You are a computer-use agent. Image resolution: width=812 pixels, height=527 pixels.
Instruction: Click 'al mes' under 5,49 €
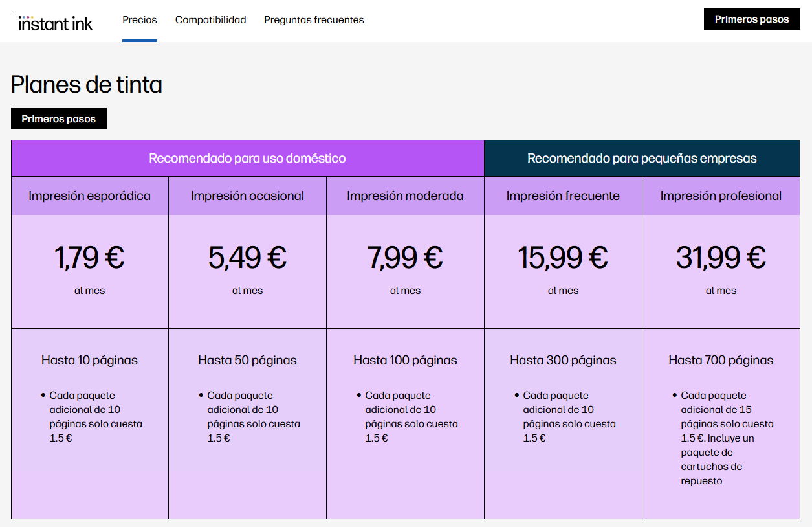[x=248, y=291]
